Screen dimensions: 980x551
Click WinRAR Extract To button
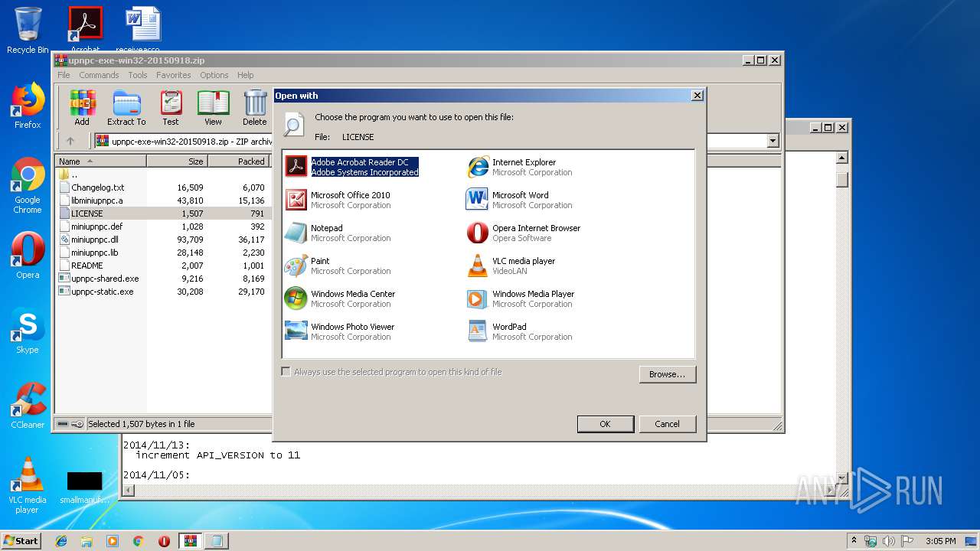coord(126,108)
